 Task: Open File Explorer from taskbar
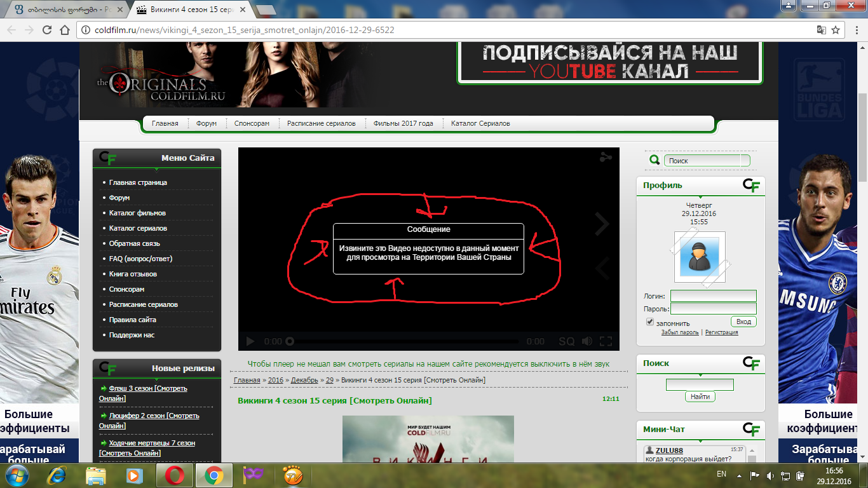[x=96, y=475]
